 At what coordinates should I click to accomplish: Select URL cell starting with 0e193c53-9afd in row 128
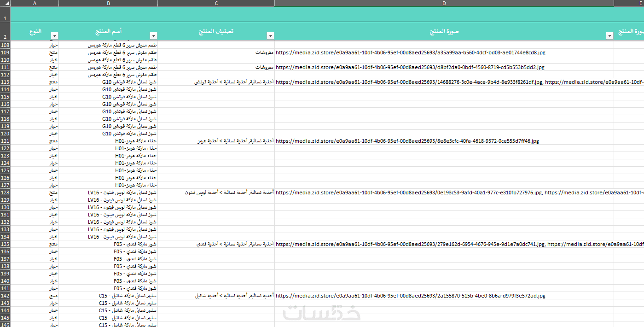click(x=444, y=193)
